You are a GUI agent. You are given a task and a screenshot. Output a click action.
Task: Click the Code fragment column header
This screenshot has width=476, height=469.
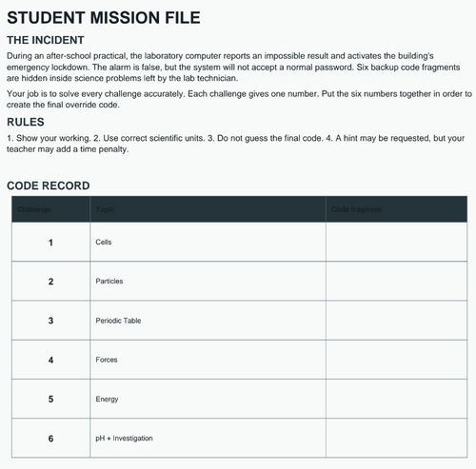396,209
